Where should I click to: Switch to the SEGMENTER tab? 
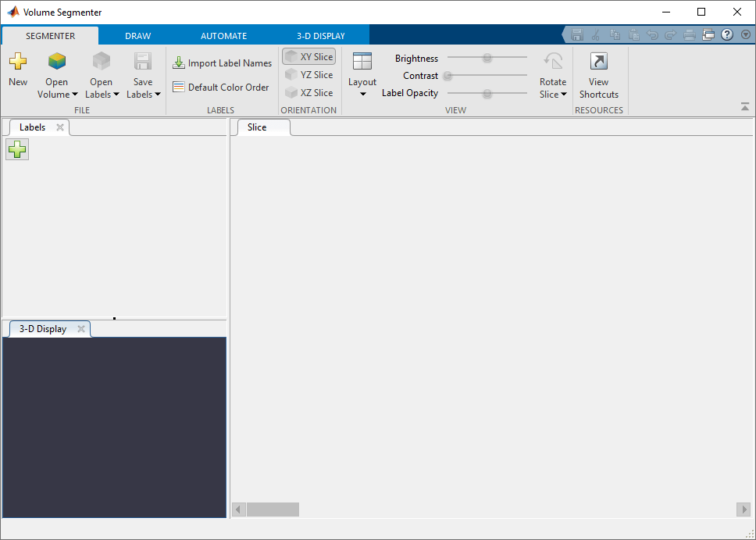pyautogui.click(x=50, y=36)
